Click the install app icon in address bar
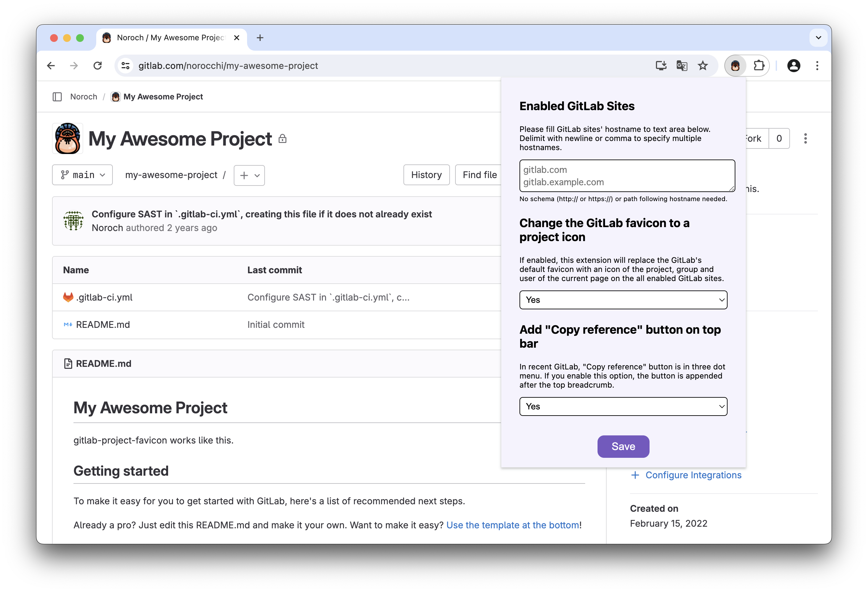This screenshot has height=592, width=868. (x=661, y=66)
